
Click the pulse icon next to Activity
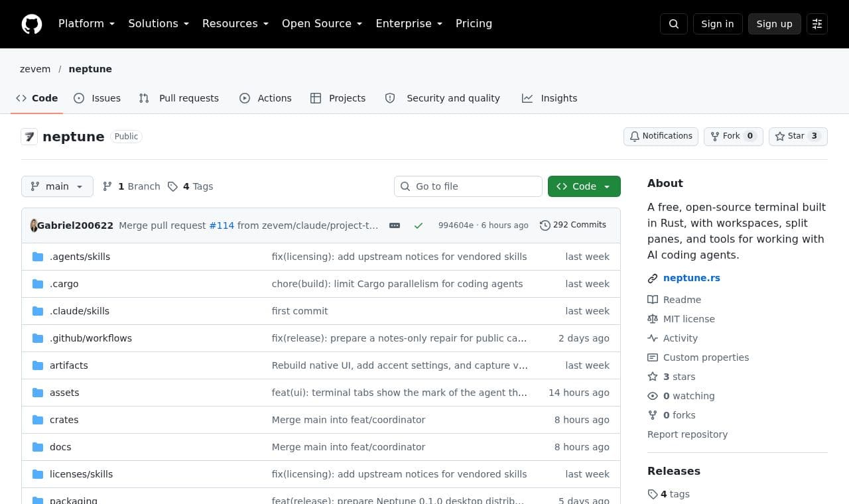653,338
